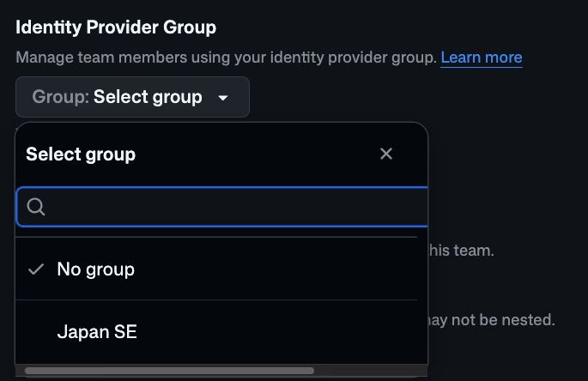This screenshot has width=588, height=381.
Task: Click the checkmark icon beside No group
Action: (x=36, y=269)
